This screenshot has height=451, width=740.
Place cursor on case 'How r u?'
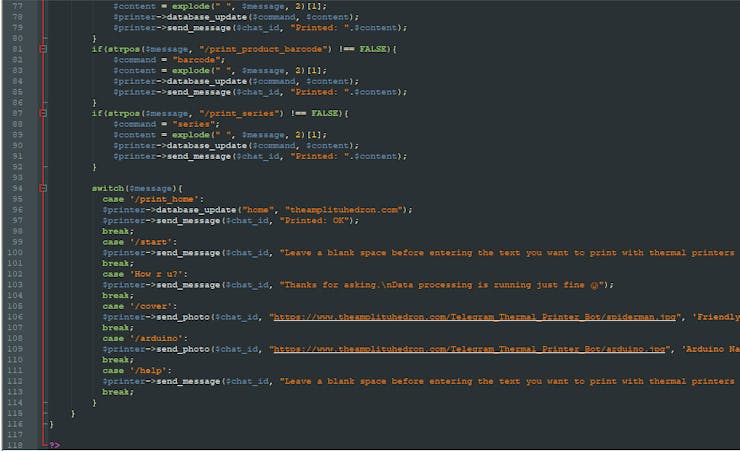pyautogui.click(x=145, y=274)
